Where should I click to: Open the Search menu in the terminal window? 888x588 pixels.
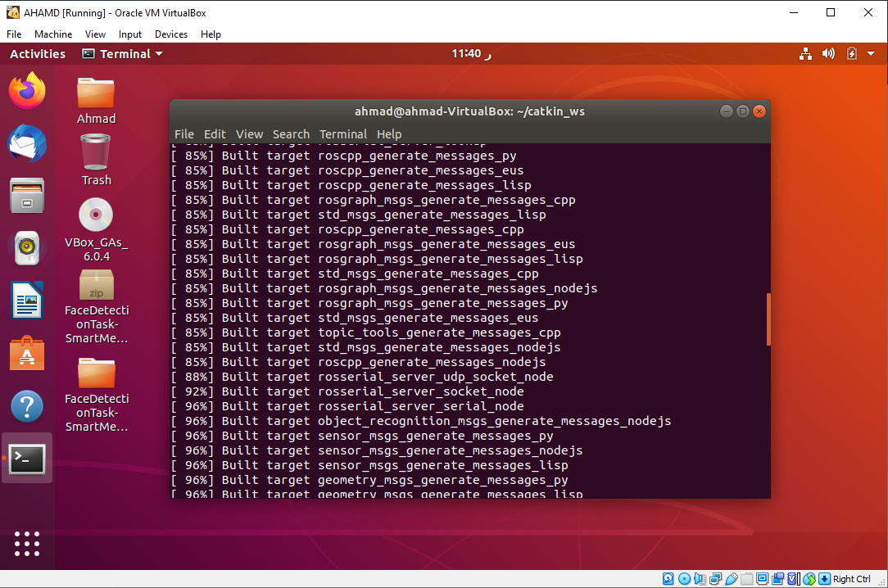point(291,134)
